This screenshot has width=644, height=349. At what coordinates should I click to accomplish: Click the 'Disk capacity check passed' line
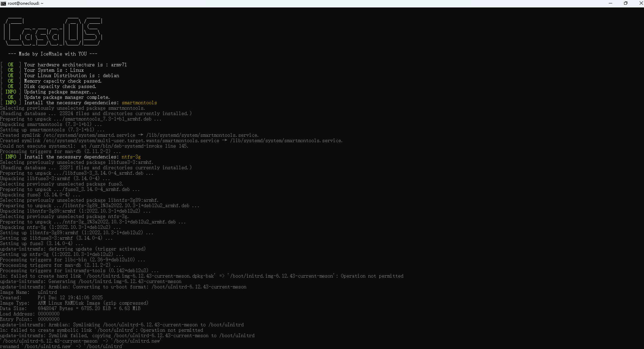tap(60, 86)
